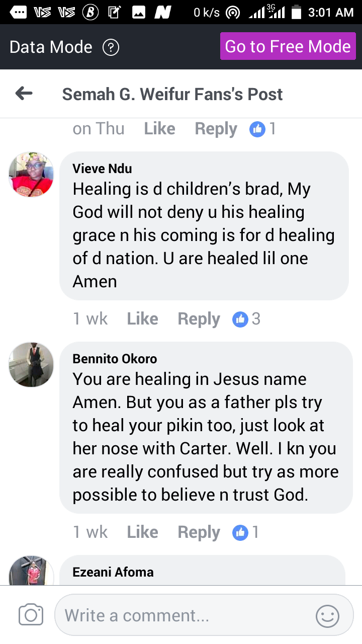This screenshot has width=362, height=644.
Task: Open Bennito Okoro's profile name
Action: pyautogui.click(x=115, y=359)
